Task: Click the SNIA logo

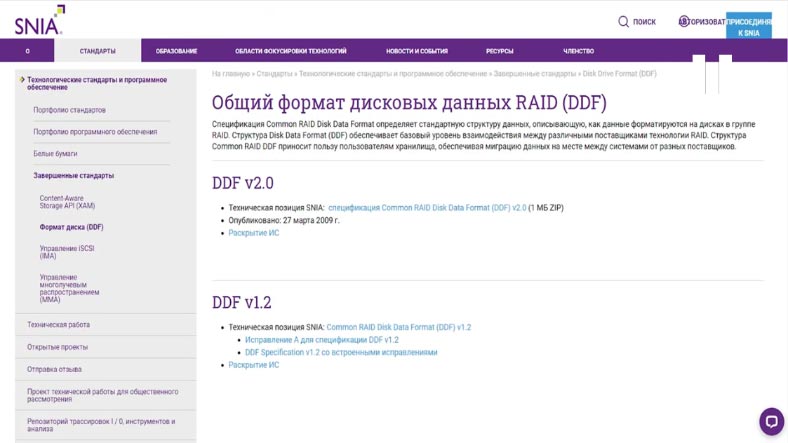Action: pyautogui.click(x=40, y=21)
